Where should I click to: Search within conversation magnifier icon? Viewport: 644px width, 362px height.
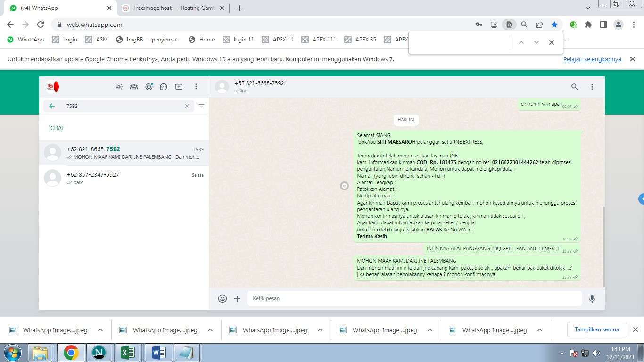[x=575, y=87]
